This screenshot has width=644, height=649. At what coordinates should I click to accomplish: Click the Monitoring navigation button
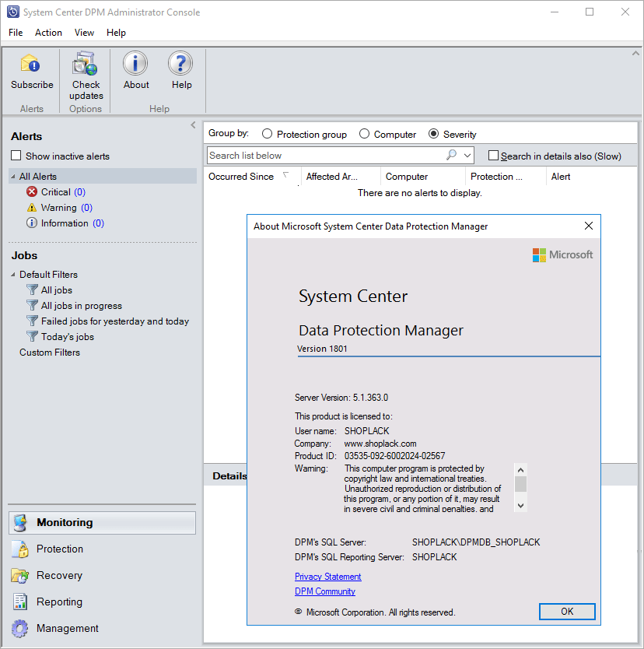tap(102, 523)
